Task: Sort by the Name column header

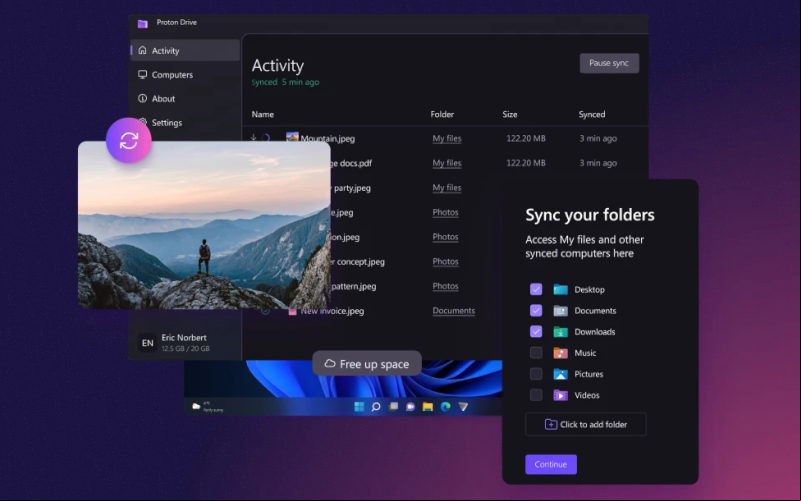Action: (263, 114)
